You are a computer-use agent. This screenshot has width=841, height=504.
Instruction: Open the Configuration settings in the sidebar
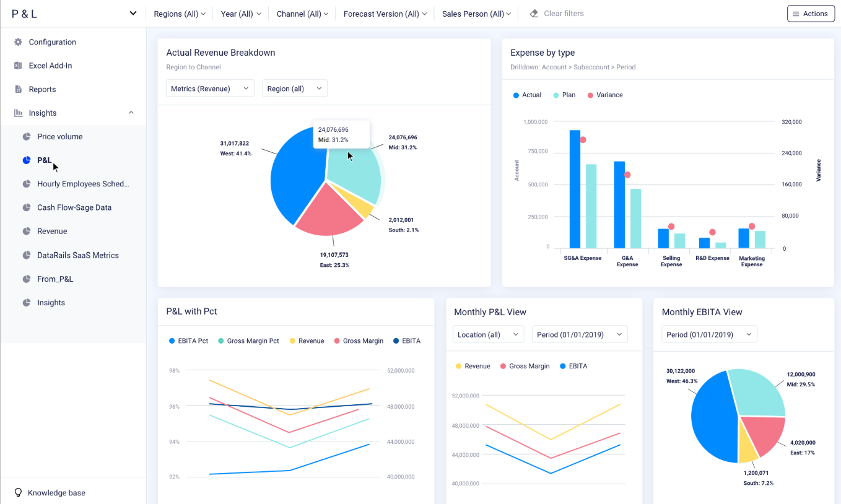19,41
